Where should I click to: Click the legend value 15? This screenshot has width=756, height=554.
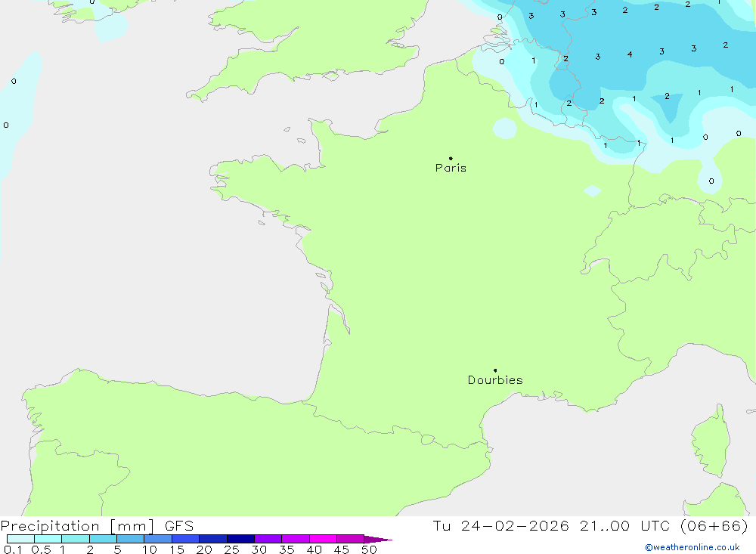(177, 549)
